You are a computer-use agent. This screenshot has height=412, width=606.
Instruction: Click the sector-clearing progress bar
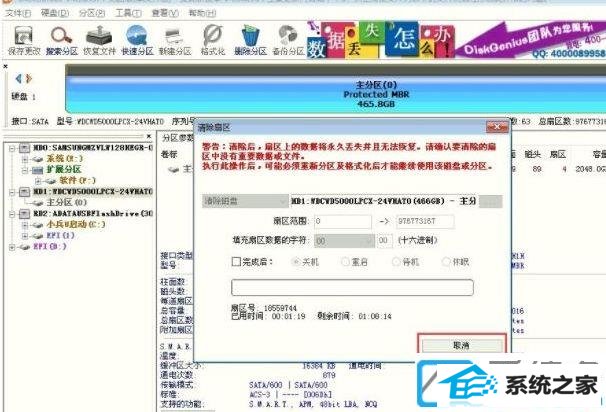pyautogui.click(x=352, y=287)
